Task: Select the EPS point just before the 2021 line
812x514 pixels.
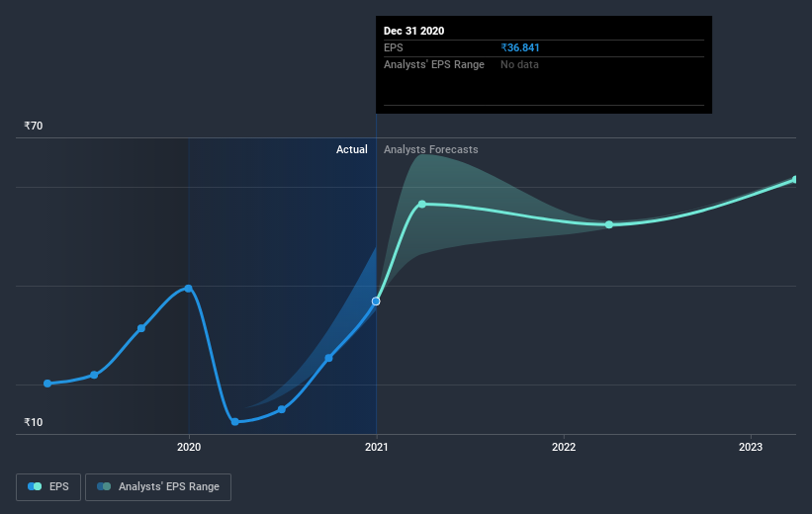Action: point(328,358)
